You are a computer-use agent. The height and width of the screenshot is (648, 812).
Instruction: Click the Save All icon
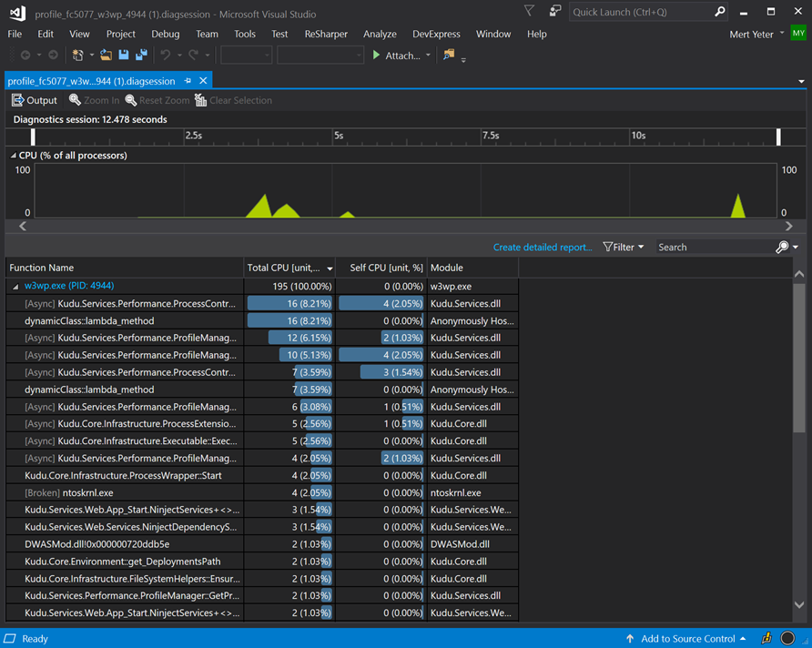point(141,55)
